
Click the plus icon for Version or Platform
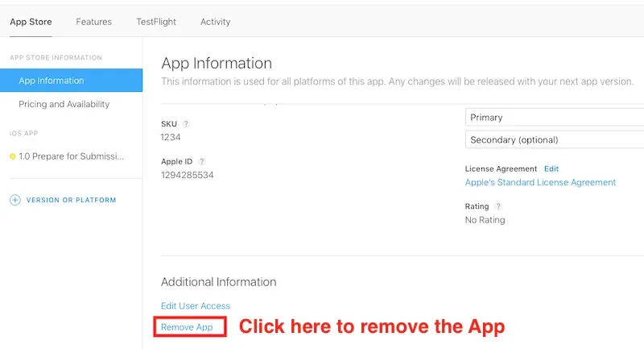[x=15, y=200]
